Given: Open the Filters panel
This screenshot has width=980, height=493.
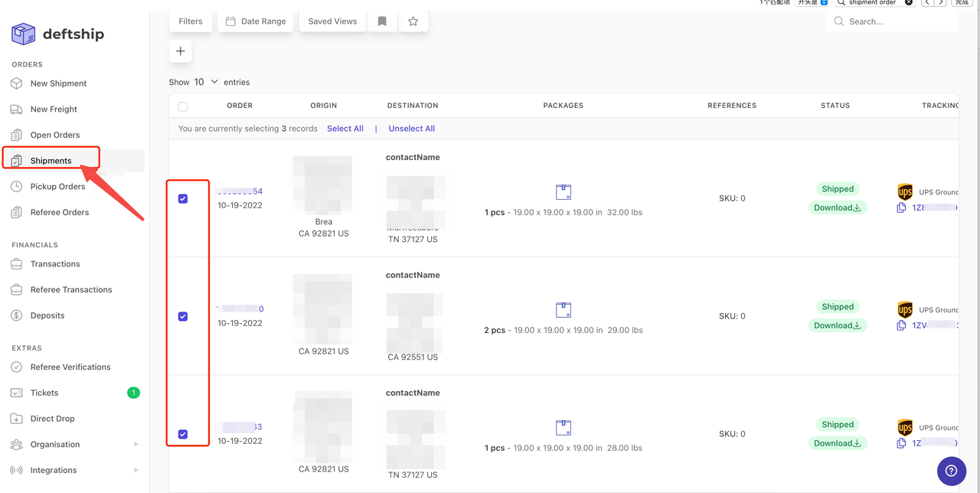Looking at the screenshot, I should click(191, 21).
